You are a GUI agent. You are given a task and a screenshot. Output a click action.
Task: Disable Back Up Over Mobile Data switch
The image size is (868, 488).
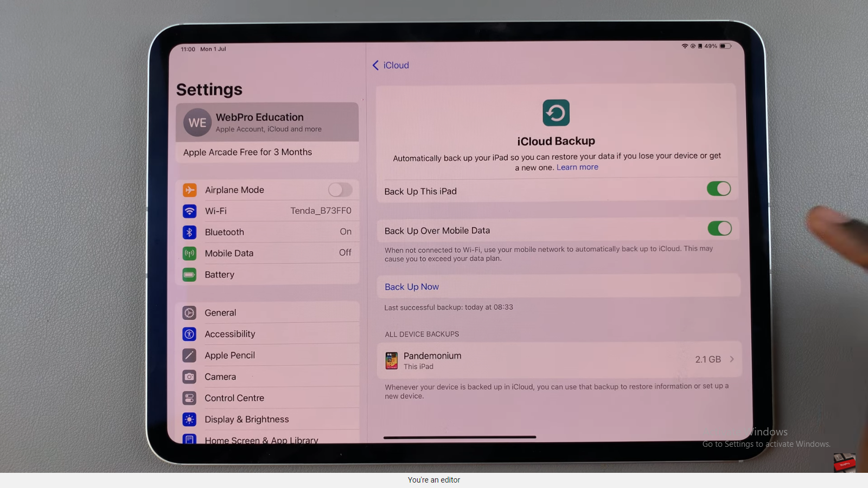point(720,228)
